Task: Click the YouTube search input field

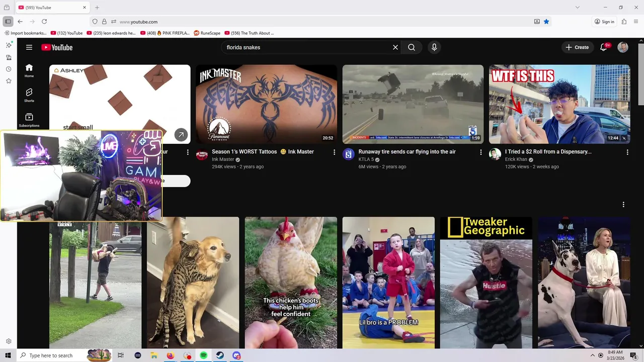Action: pyautogui.click(x=307, y=47)
